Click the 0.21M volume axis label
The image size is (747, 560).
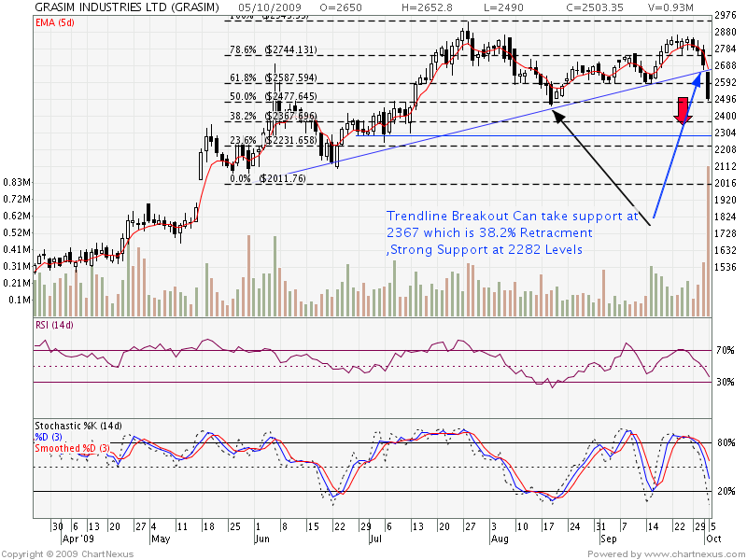tap(17, 283)
